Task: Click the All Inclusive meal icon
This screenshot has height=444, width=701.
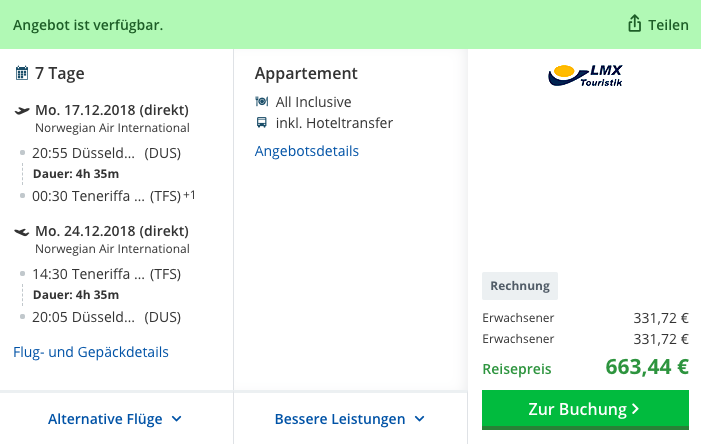Action: pos(262,101)
